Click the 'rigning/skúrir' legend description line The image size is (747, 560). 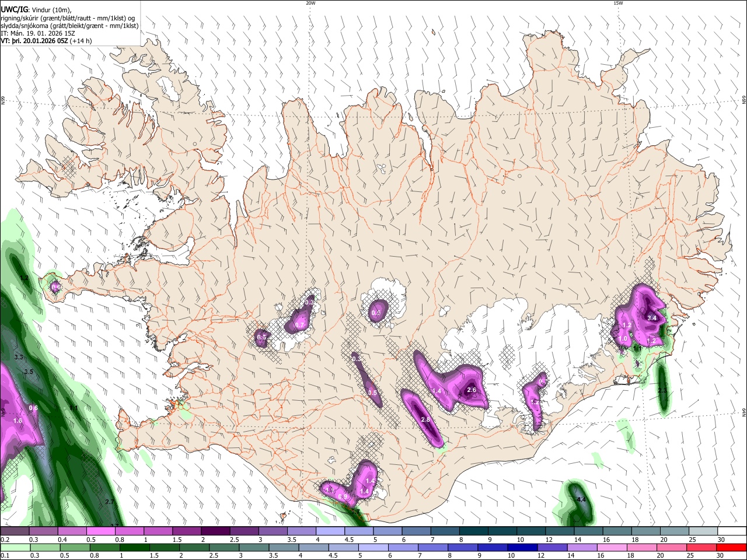click(68, 17)
